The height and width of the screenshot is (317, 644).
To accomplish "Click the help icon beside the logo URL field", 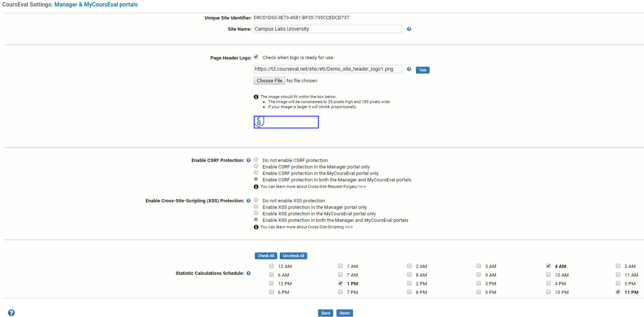I will tap(409, 69).
